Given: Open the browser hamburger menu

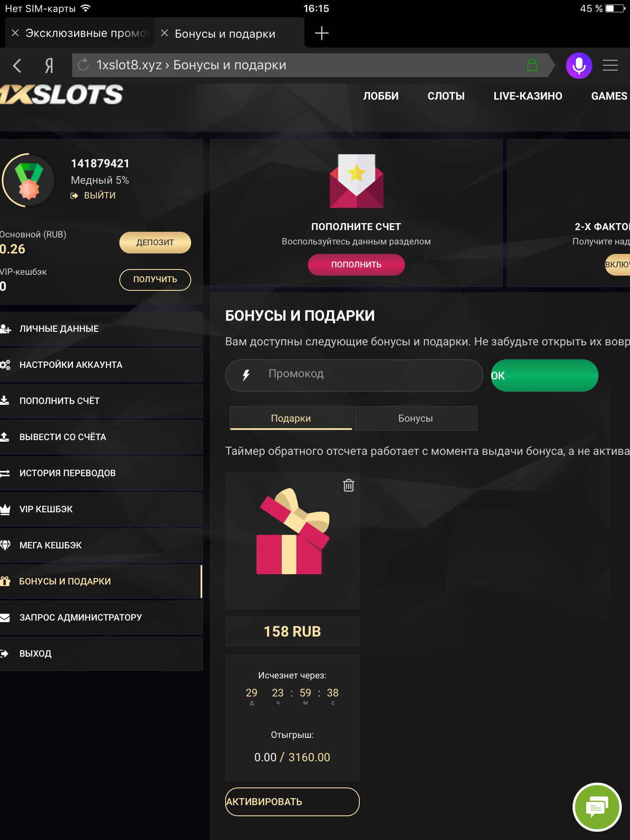Looking at the screenshot, I should tap(610, 65).
